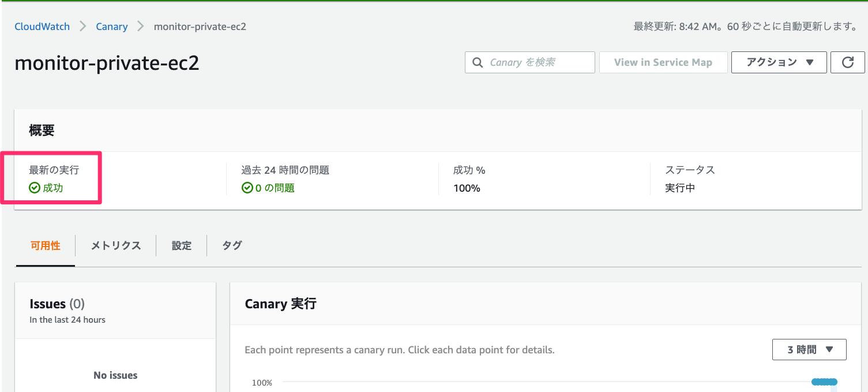Switch to the メトリクス tab
The height and width of the screenshot is (392, 868).
(116, 245)
